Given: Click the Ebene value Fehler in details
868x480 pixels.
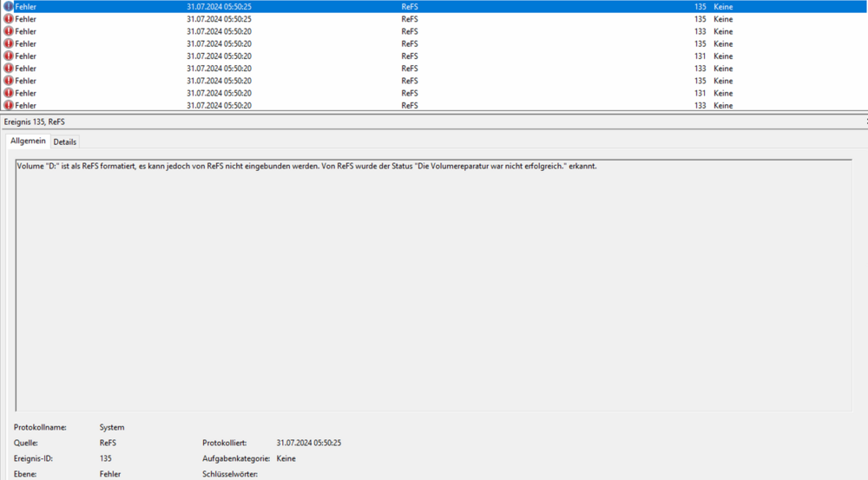Looking at the screenshot, I should point(110,474).
